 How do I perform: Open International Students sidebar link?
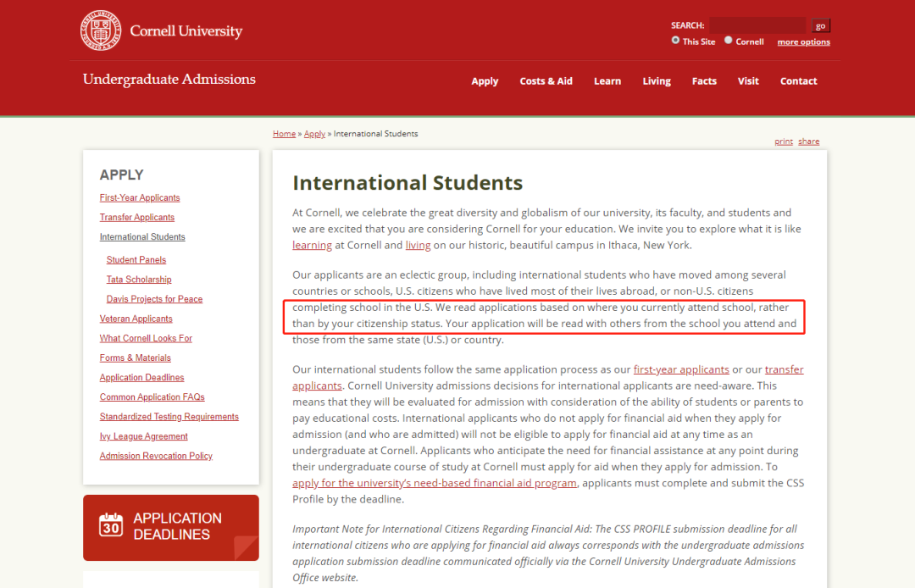click(142, 237)
